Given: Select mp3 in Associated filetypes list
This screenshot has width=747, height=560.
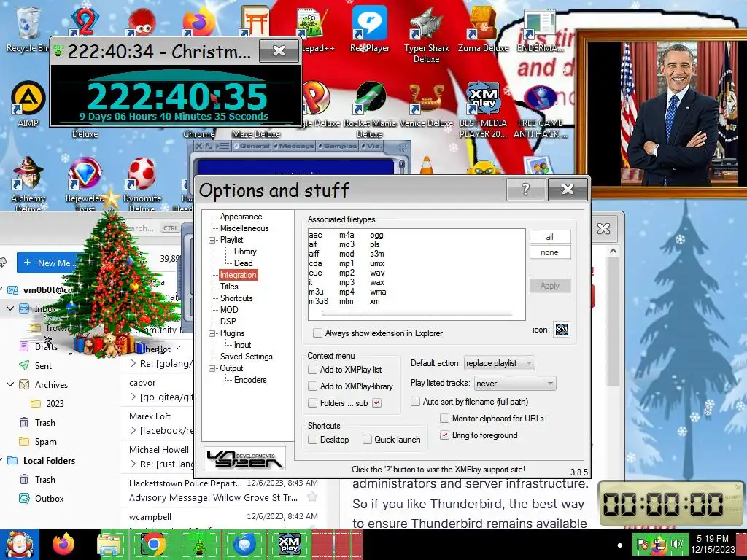Looking at the screenshot, I should [347, 282].
